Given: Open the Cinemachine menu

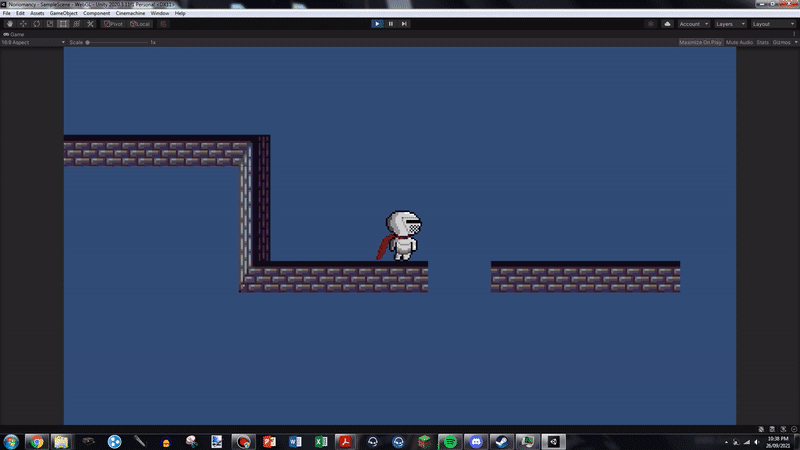Looking at the screenshot, I should pyautogui.click(x=130, y=13).
